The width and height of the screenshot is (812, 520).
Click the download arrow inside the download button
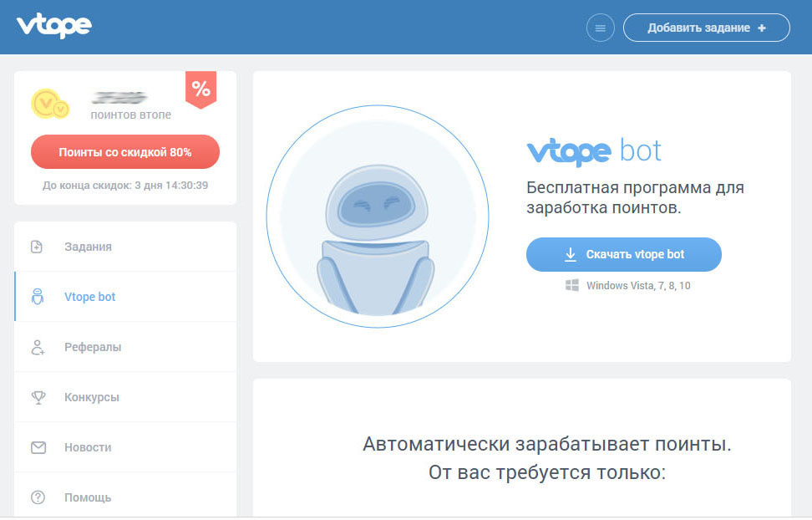(571, 254)
